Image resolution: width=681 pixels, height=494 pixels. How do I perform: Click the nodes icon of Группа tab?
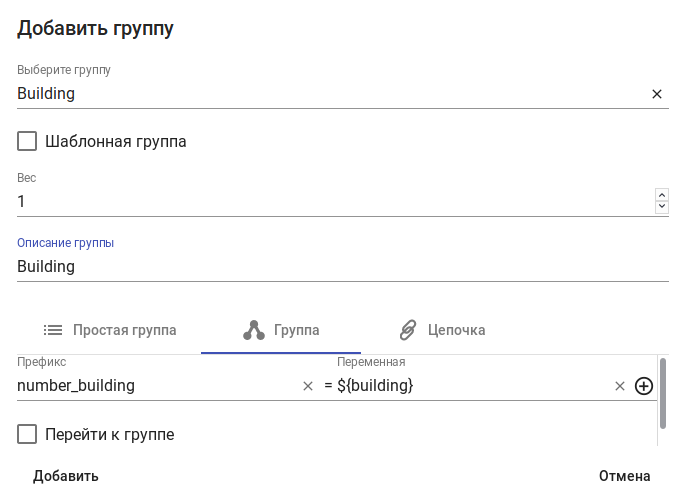(254, 330)
